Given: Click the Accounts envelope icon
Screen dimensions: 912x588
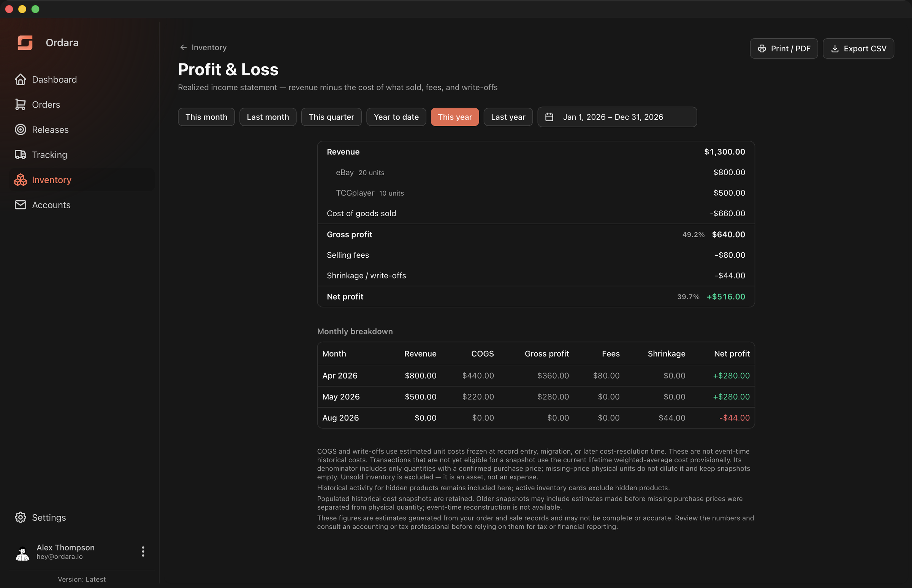Looking at the screenshot, I should [x=20, y=205].
